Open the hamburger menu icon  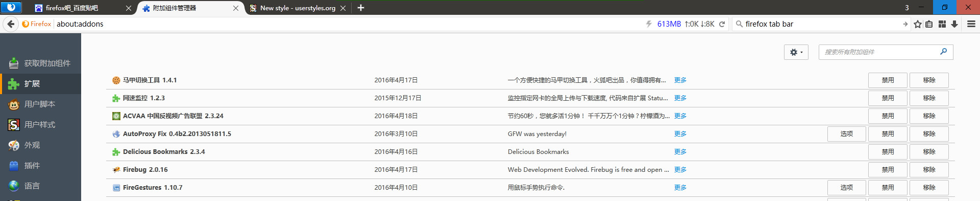pos(971,24)
